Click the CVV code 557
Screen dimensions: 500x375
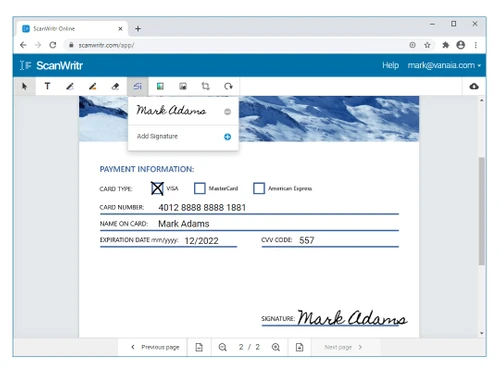tap(307, 240)
